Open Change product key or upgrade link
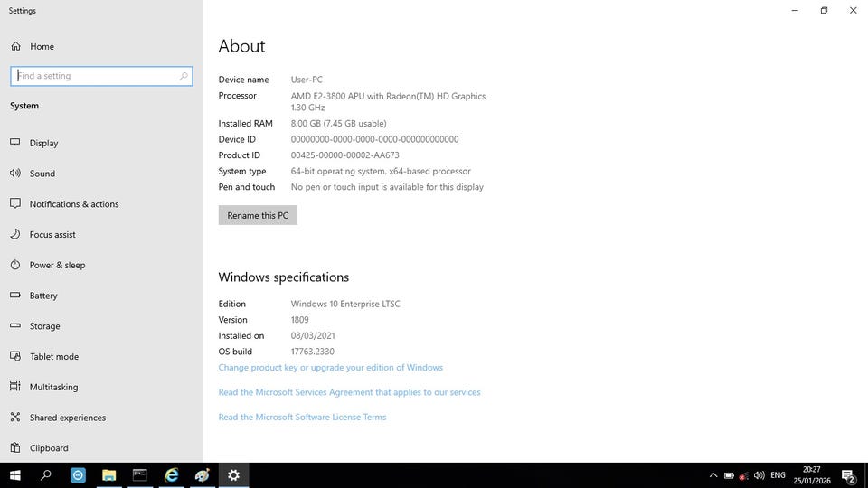This screenshot has width=868, height=488. [x=331, y=368]
